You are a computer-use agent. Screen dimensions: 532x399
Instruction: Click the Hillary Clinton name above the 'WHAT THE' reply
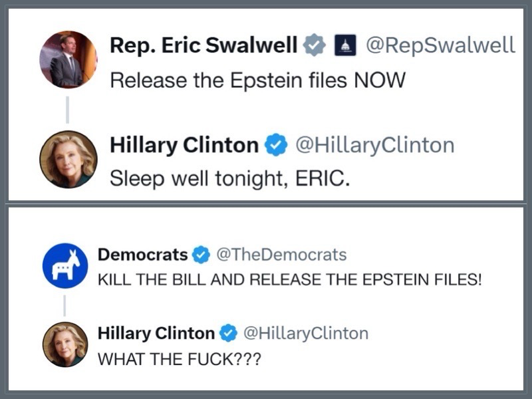[156, 332]
